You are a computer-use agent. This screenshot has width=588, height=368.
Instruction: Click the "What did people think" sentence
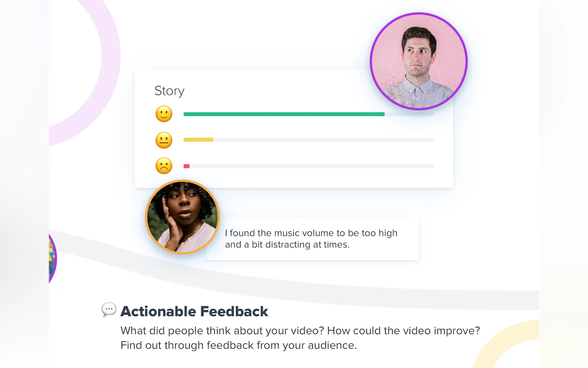pos(300,331)
